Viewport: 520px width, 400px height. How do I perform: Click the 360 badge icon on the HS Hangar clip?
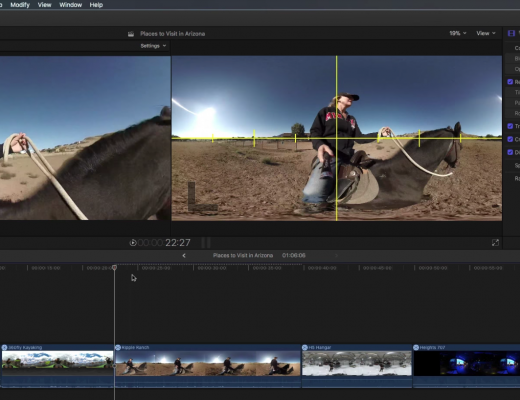[x=305, y=347]
